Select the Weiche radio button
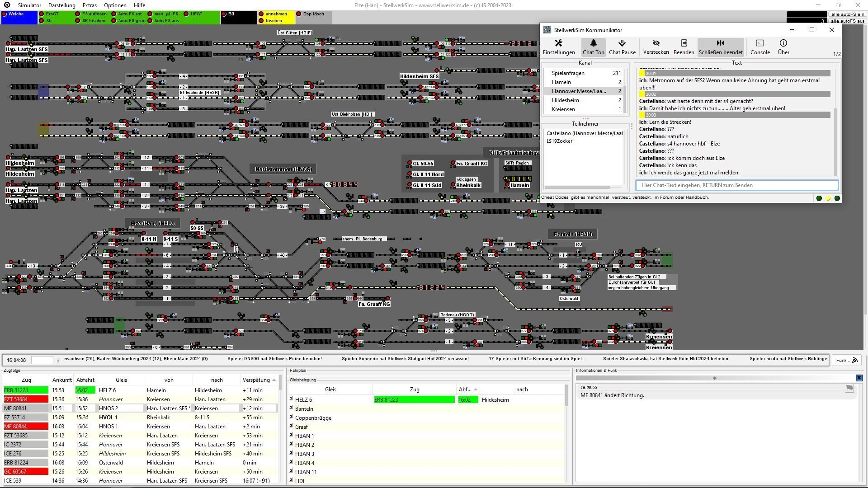 click(5, 14)
